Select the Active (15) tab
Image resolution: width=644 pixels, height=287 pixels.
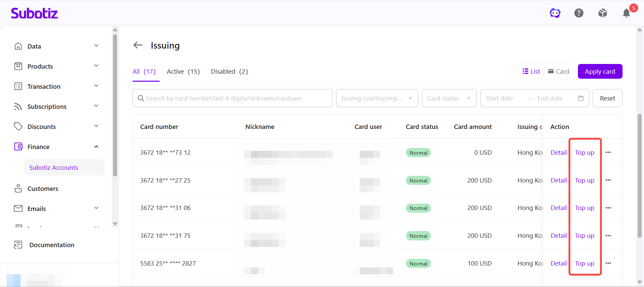(183, 71)
